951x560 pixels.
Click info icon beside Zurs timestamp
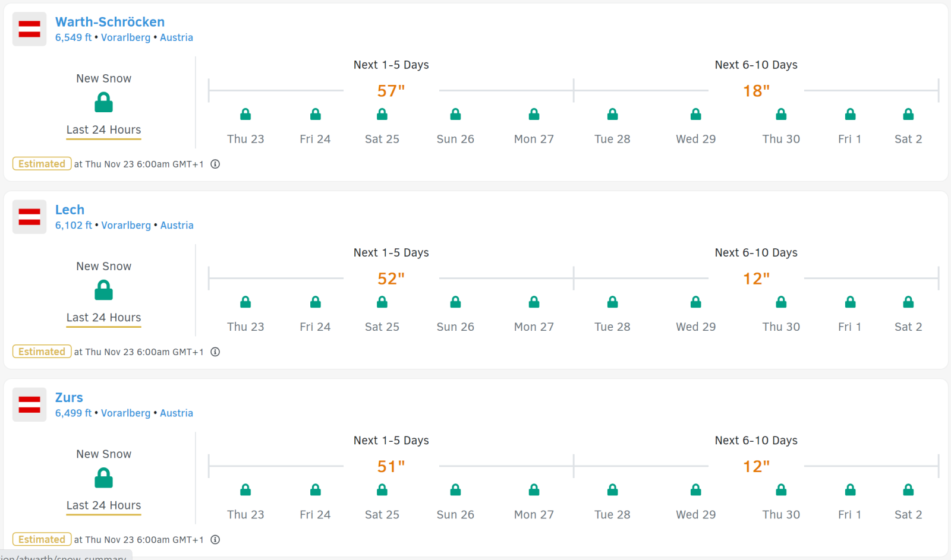coord(215,539)
